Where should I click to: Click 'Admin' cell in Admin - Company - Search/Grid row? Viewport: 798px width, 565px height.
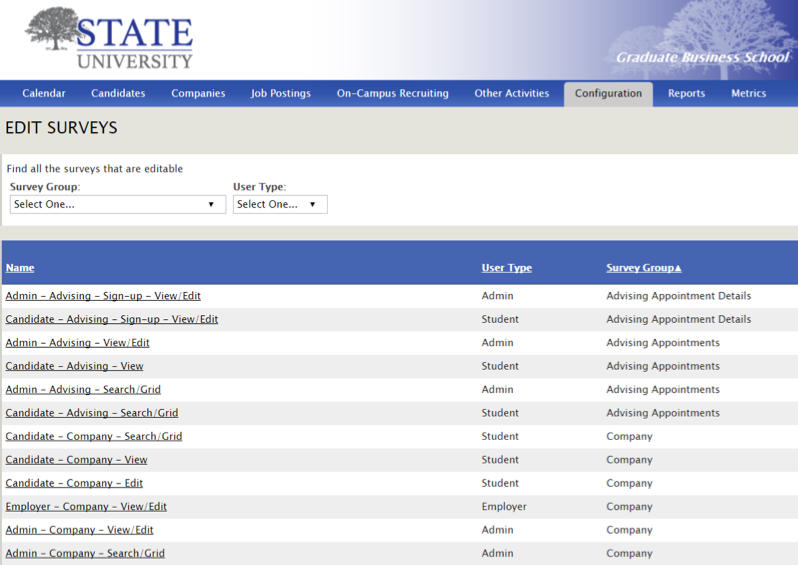pos(497,553)
